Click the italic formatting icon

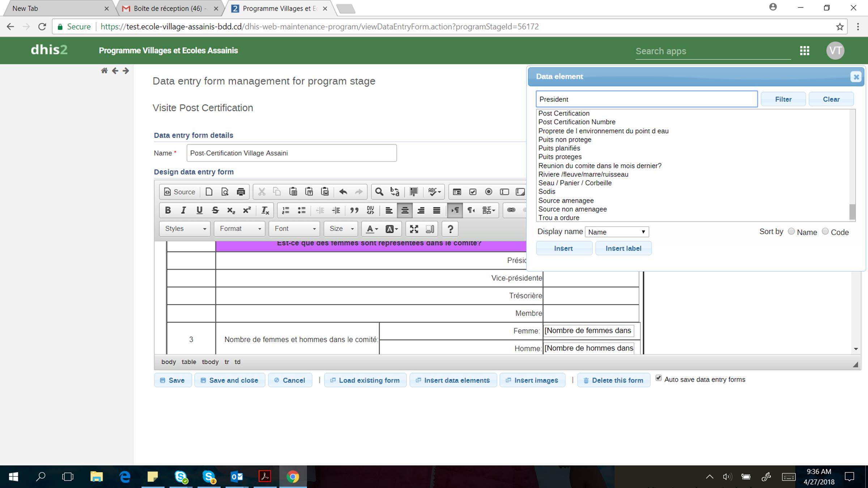[183, 210]
